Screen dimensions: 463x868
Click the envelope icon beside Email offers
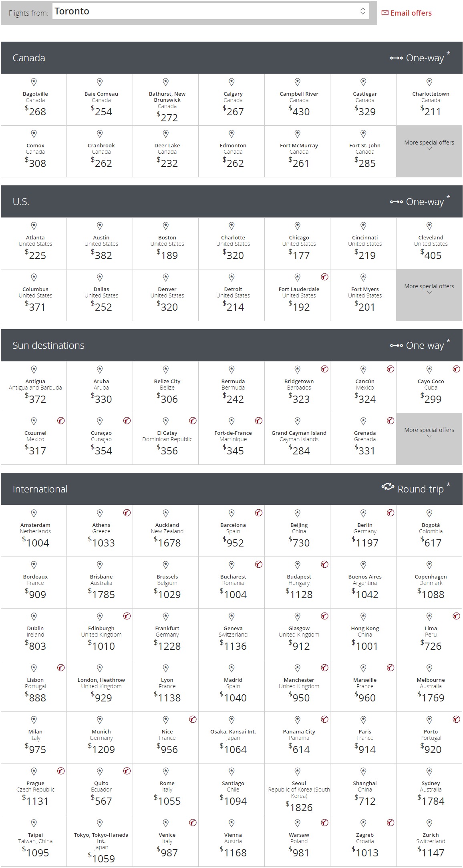point(385,13)
